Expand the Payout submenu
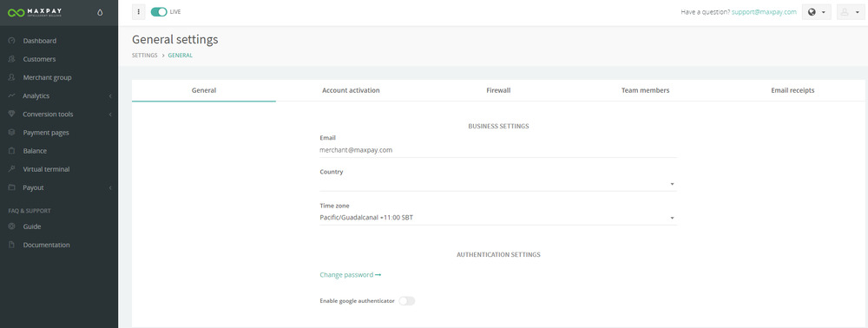 point(59,187)
